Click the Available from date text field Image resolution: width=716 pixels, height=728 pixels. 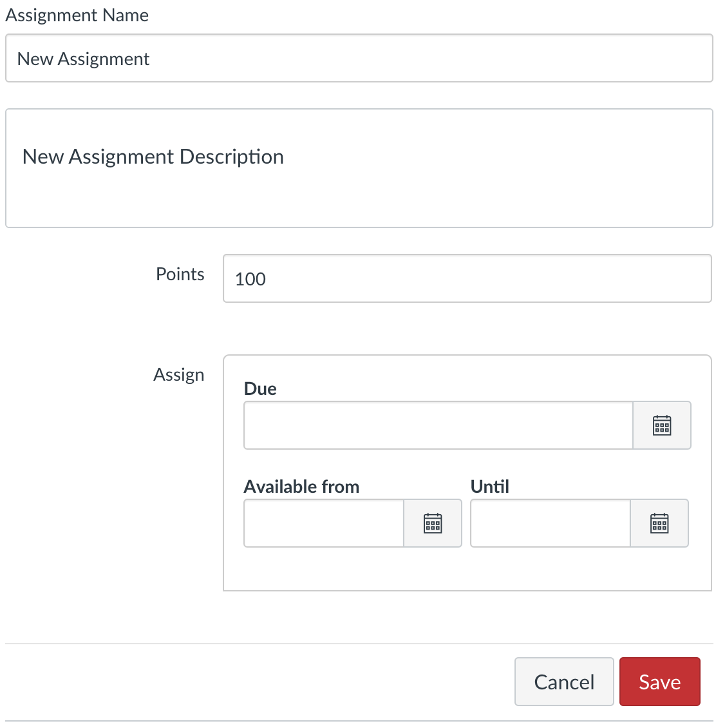tap(324, 523)
